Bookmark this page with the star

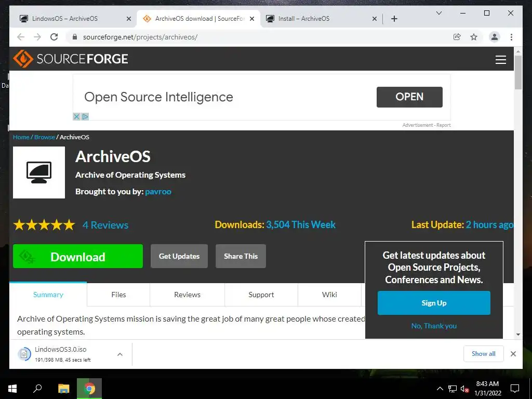474,37
